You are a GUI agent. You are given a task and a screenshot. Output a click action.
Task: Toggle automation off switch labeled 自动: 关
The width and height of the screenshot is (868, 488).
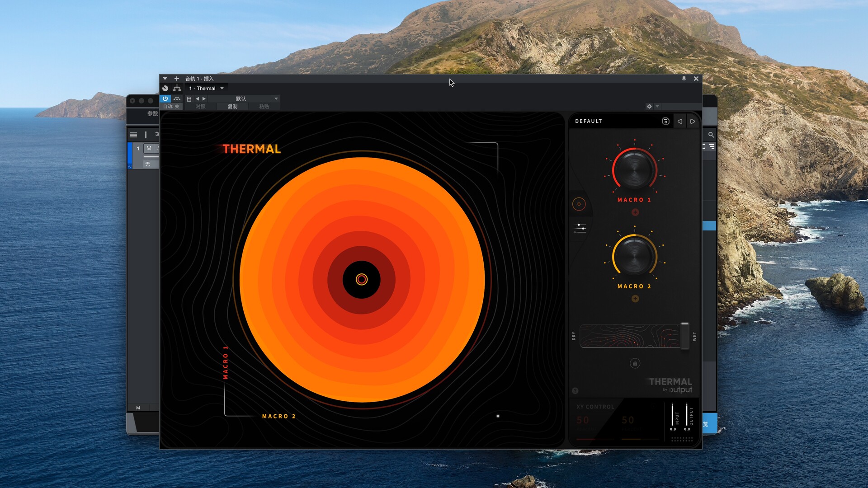pyautogui.click(x=171, y=107)
